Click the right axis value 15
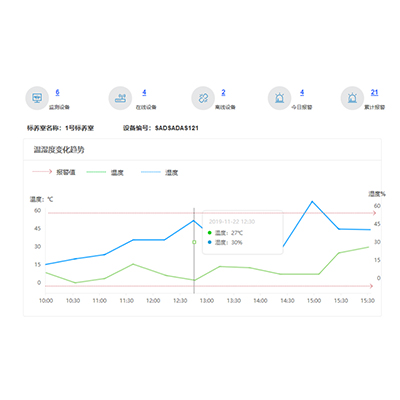This screenshot has width=400, height=400. point(377,260)
